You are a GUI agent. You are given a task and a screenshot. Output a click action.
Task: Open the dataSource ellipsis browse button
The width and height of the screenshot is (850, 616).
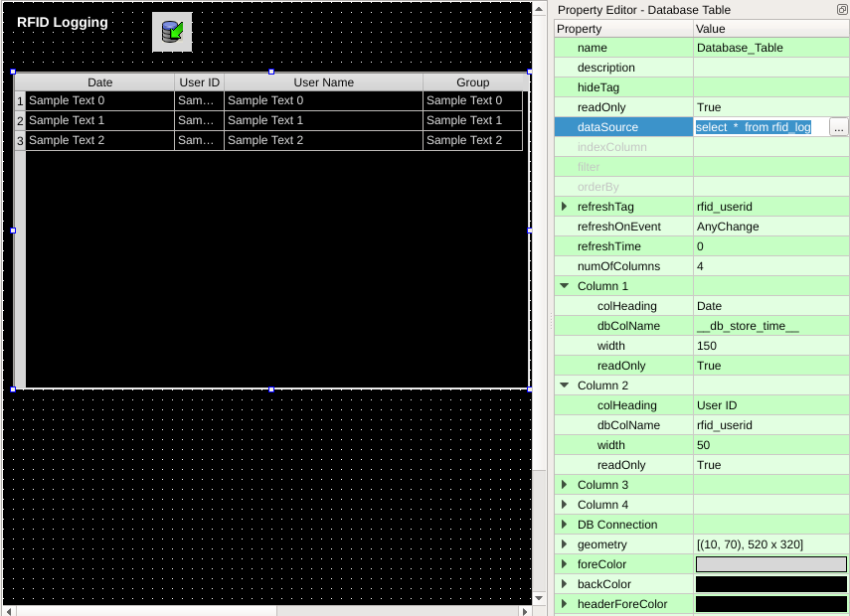click(x=838, y=127)
